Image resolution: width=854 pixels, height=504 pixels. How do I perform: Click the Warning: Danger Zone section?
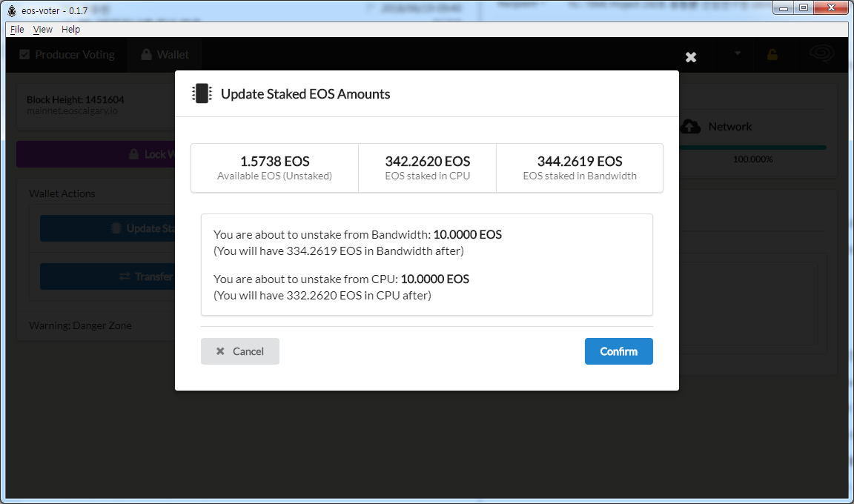coord(80,325)
